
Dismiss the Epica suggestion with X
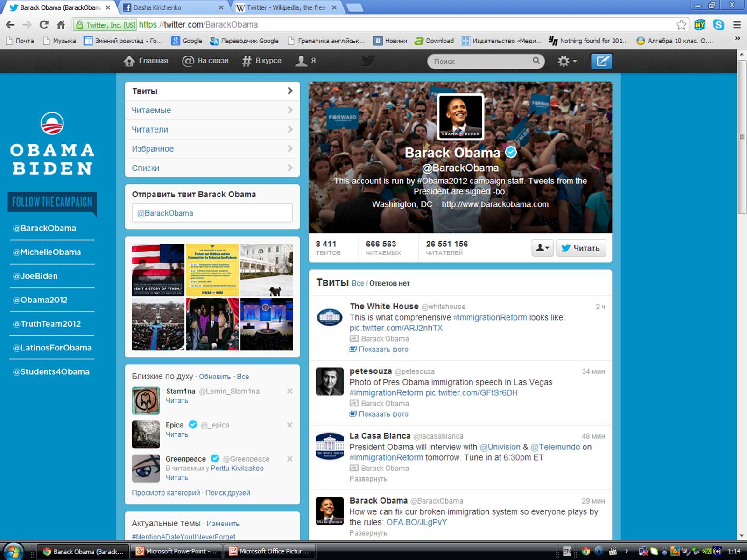[289, 425]
